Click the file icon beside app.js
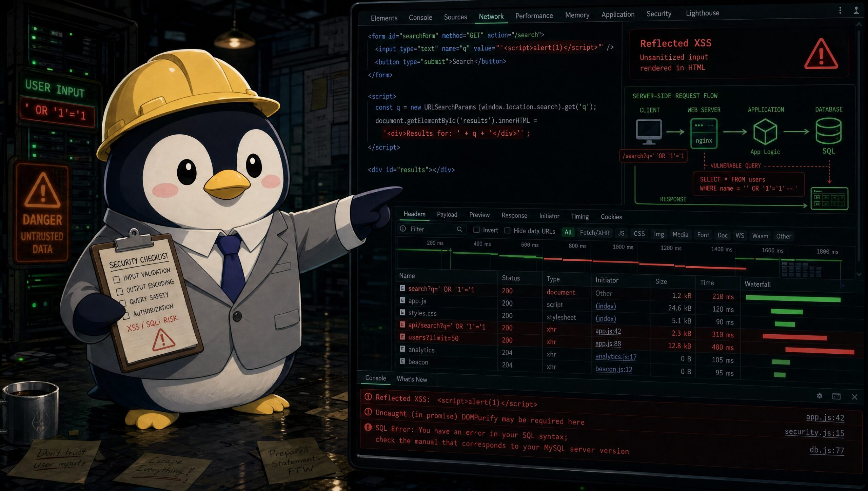Viewport: 868px width, 491px height. (x=402, y=300)
